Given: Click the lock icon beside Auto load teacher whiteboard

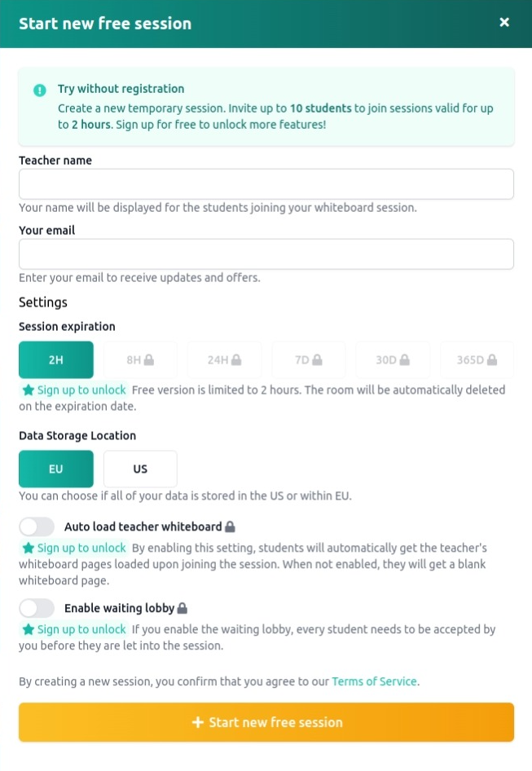Looking at the screenshot, I should 230,526.
